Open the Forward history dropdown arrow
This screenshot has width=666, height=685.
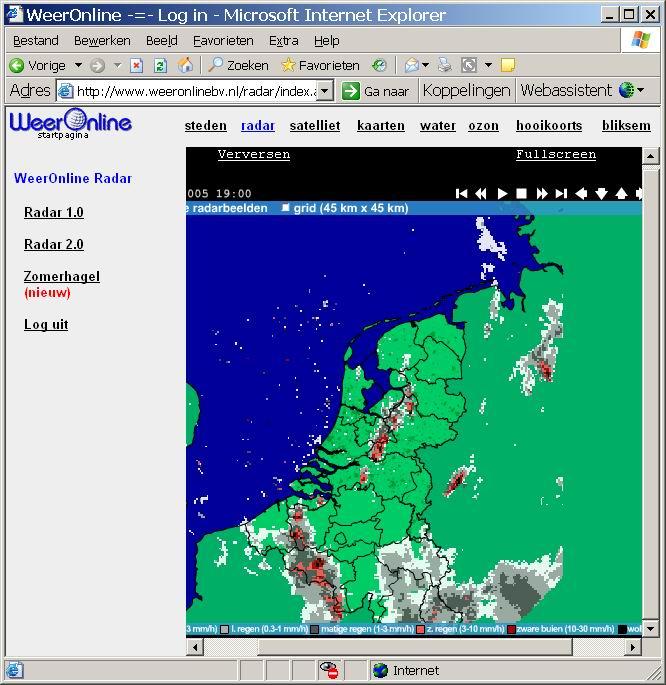pos(117,65)
